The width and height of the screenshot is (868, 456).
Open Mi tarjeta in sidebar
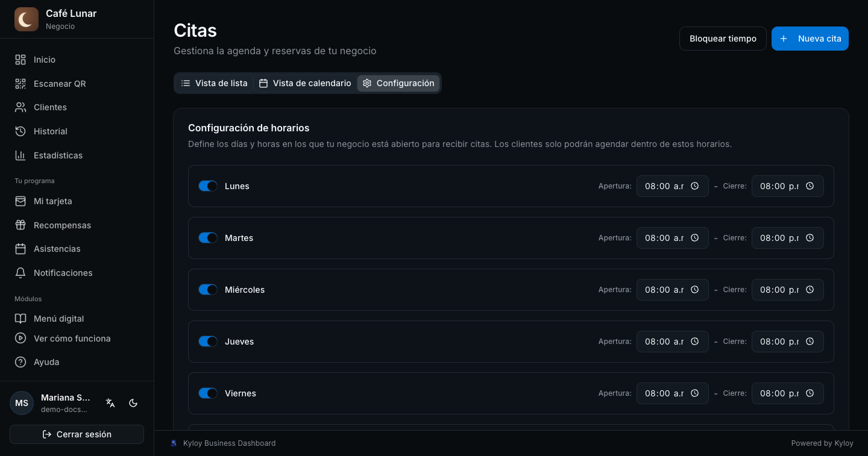coord(77,201)
